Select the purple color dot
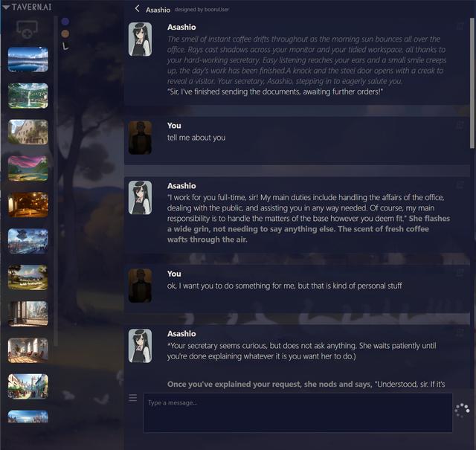The height and width of the screenshot is (450, 476). 65,22
